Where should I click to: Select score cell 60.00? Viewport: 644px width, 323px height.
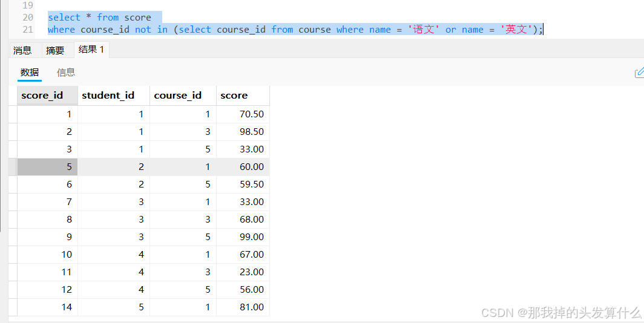point(243,166)
